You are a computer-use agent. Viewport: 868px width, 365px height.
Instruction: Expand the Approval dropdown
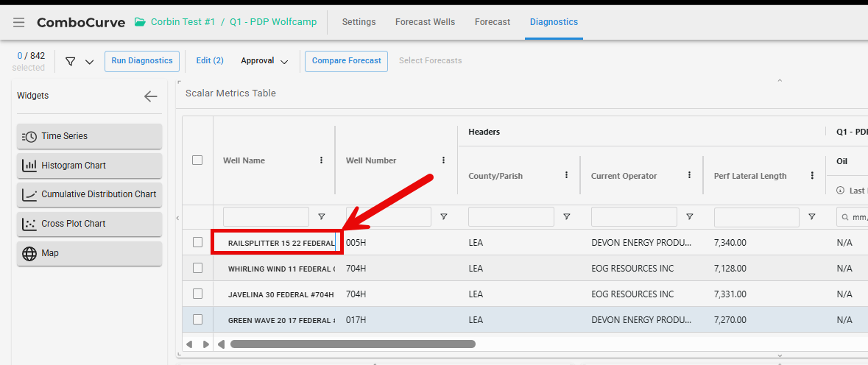point(264,61)
